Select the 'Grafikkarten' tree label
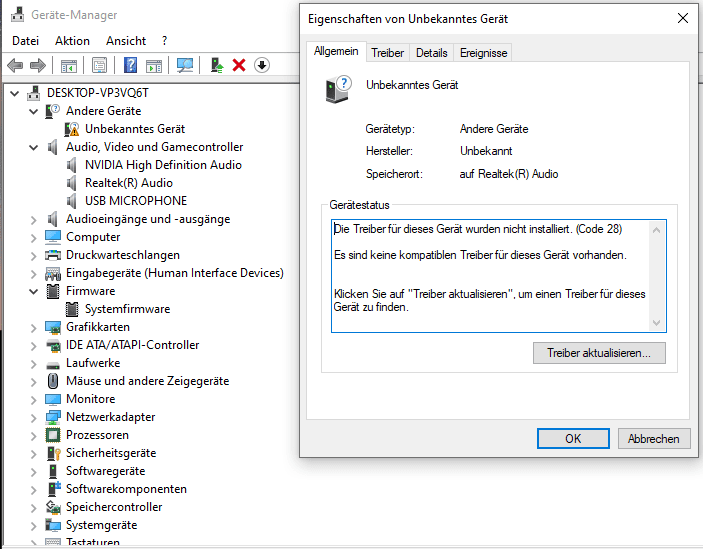This screenshot has height=549, width=703. [x=98, y=327]
